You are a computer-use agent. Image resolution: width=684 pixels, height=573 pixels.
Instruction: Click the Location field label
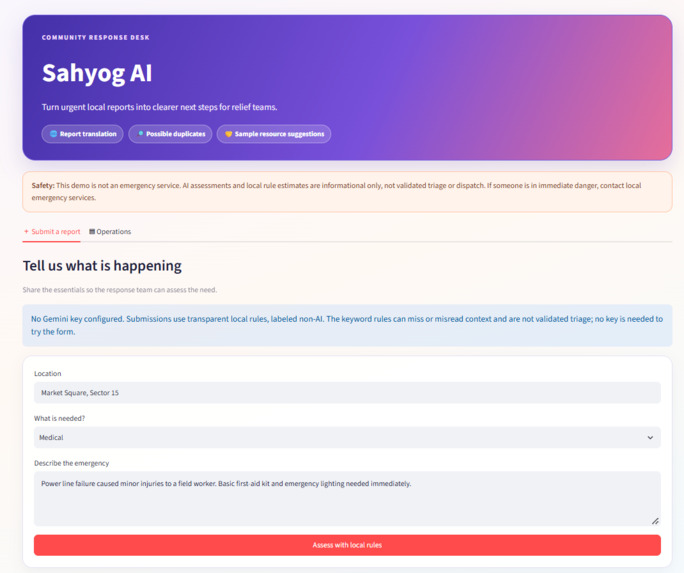click(x=48, y=374)
